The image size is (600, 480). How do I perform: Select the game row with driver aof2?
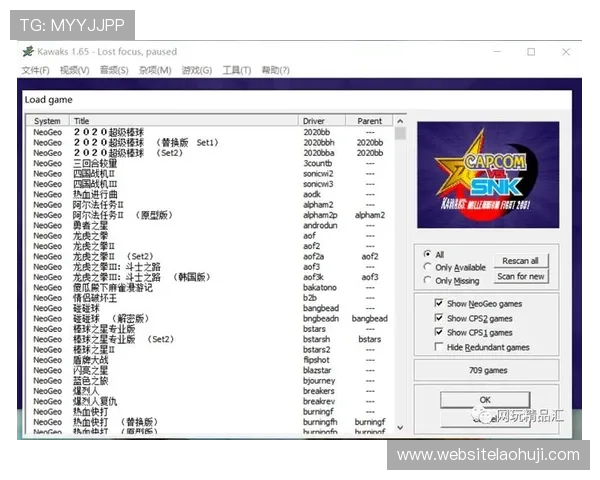(x=210, y=246)
